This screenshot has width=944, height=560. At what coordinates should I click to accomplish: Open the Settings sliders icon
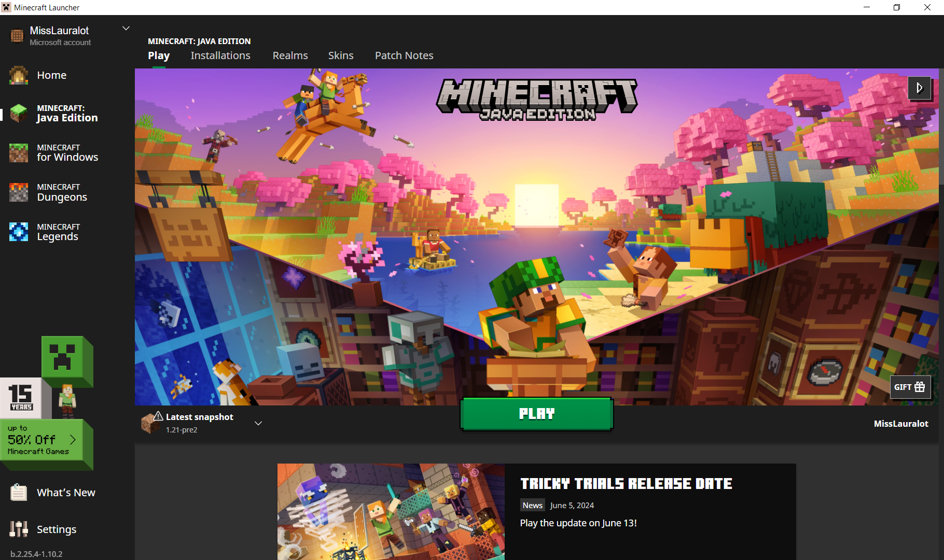(x=19, y=529)
